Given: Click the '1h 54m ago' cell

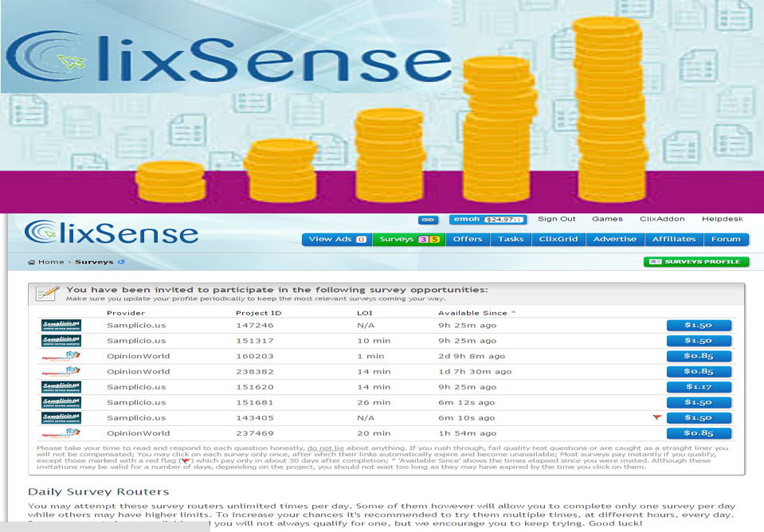Looking at the screenshot, I should (468, 433).
